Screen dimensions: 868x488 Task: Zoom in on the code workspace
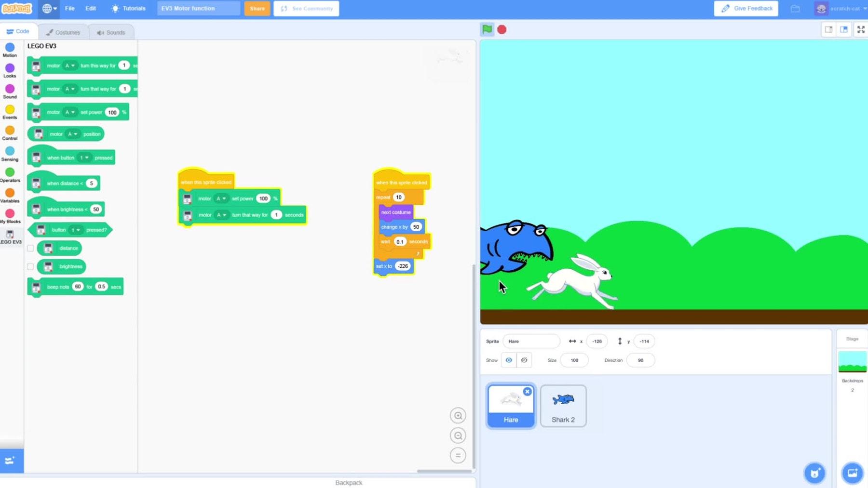point(458,415)
